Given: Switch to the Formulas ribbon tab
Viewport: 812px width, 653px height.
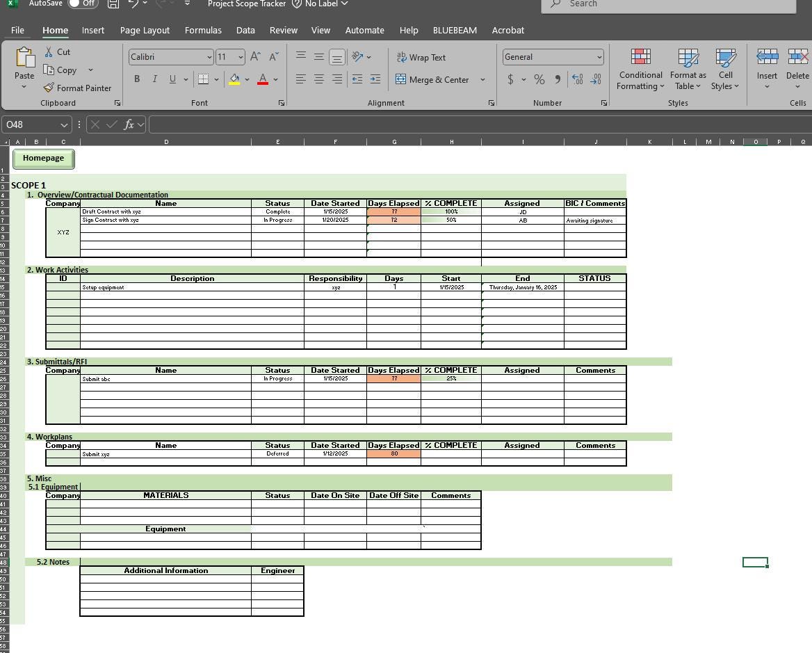Looking at the screenshot, I should point(203,30).
